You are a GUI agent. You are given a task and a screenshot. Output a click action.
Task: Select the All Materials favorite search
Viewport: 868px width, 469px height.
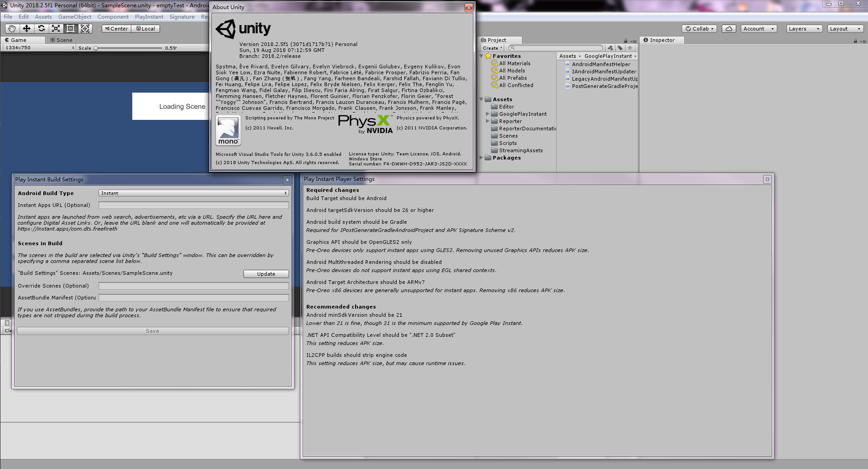(x=515, y=63)
